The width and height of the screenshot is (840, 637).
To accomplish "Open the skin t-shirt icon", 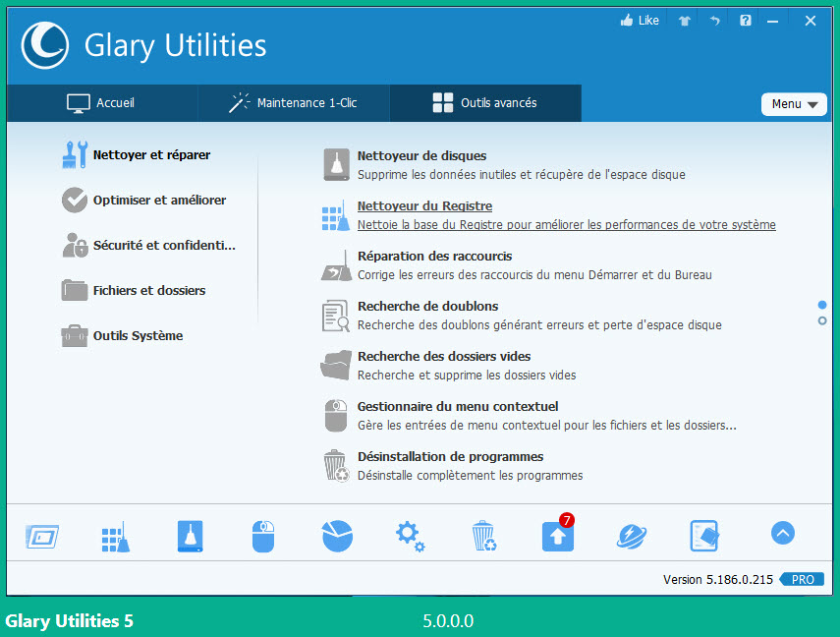I will 684,21.
